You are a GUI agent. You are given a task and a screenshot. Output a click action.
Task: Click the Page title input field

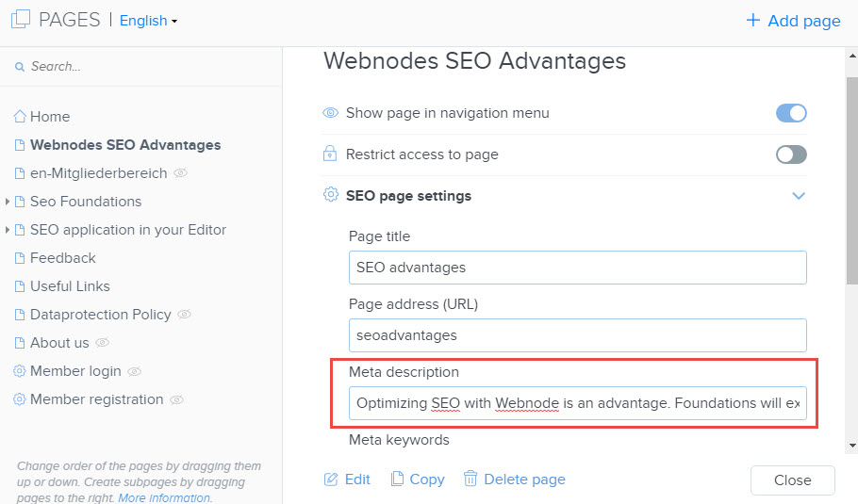(x=578, y=268)
